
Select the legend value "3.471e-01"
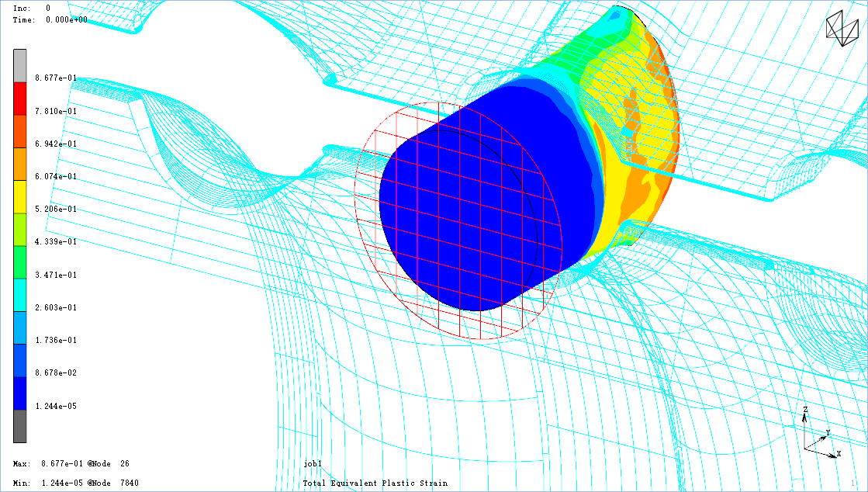click(x=56, y=275)
